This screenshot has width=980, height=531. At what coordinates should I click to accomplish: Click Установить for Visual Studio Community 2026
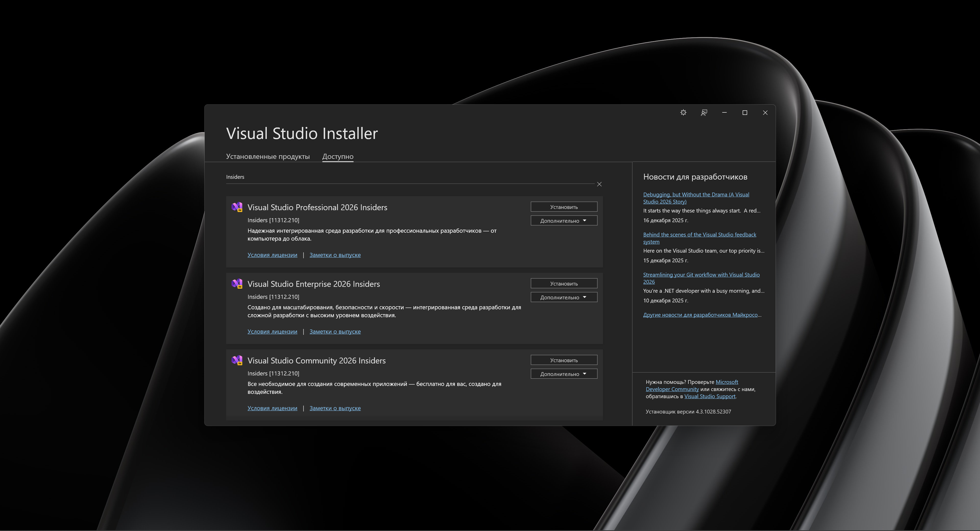coord(563,360)
